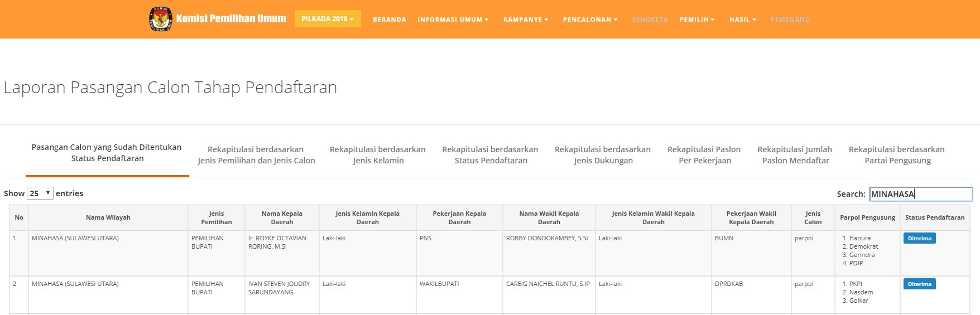Switch to Rekapitulasi Jumlah Paslon Mendaftar tab
This screenshot has width=980, height=315.
click(x=795, y=155)
